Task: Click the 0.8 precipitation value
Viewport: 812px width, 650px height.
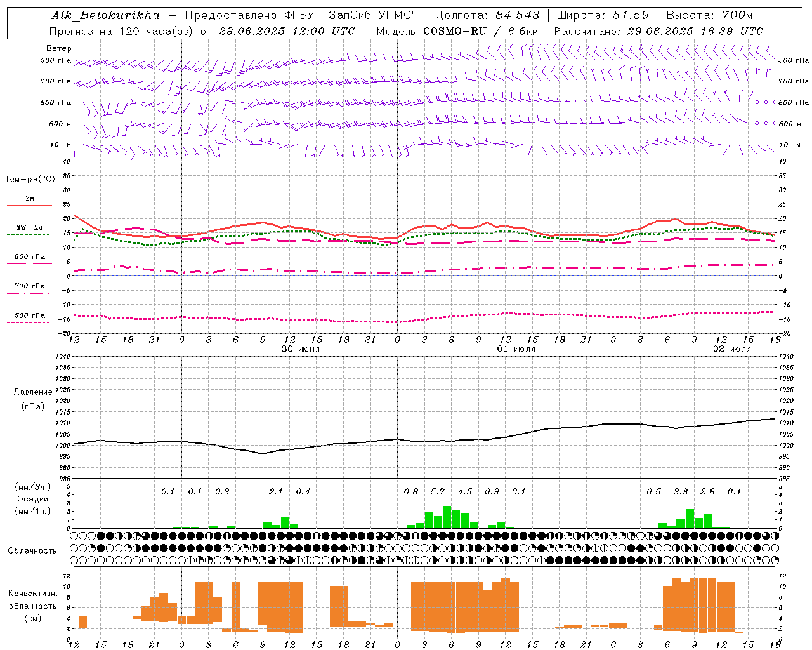Action: coord(411,492)
